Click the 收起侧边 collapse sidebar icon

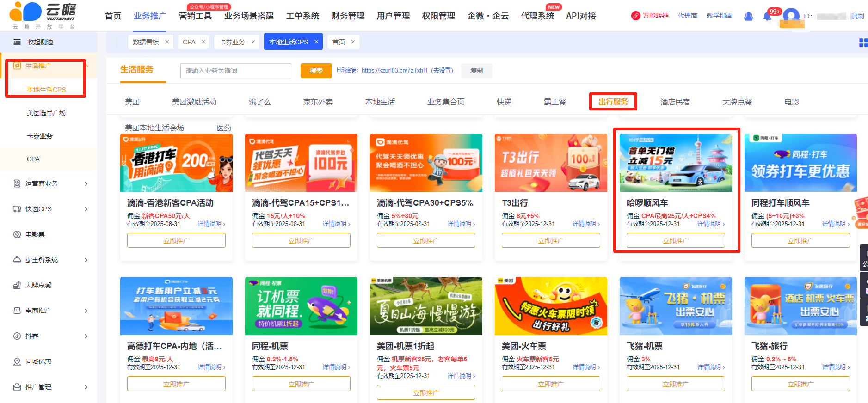pyautogui.click(x=17, y=42)
